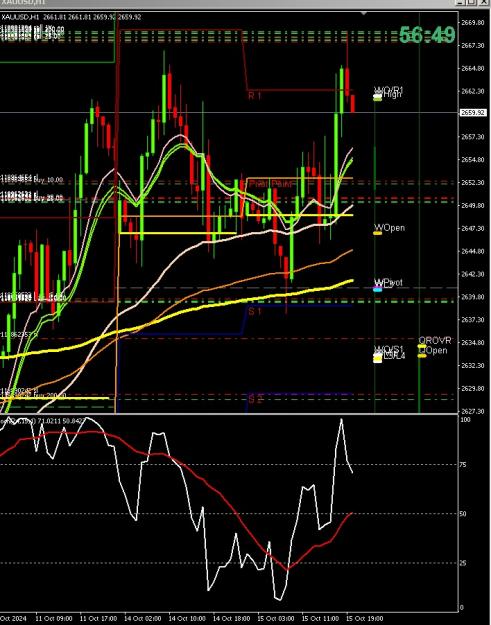Click the Buy 10.00 order label
This screenshot has height=625, width=491.
pyautogui.click(x=48, y=180)
